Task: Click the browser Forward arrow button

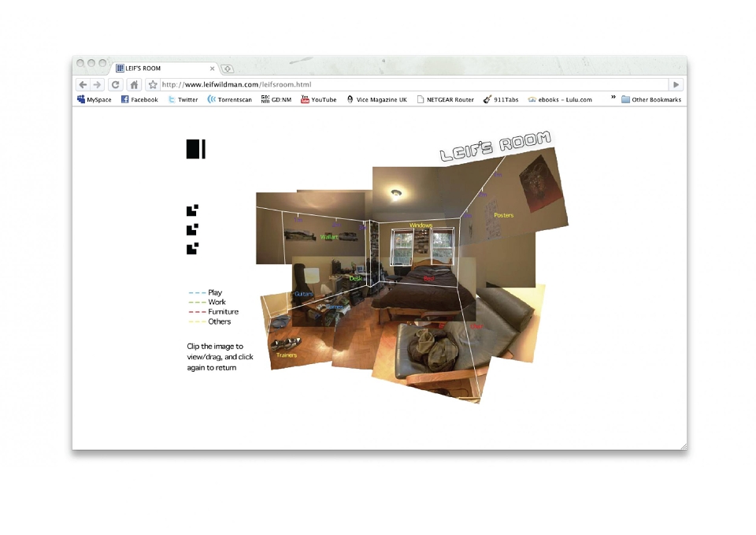Action: point(97,85)
